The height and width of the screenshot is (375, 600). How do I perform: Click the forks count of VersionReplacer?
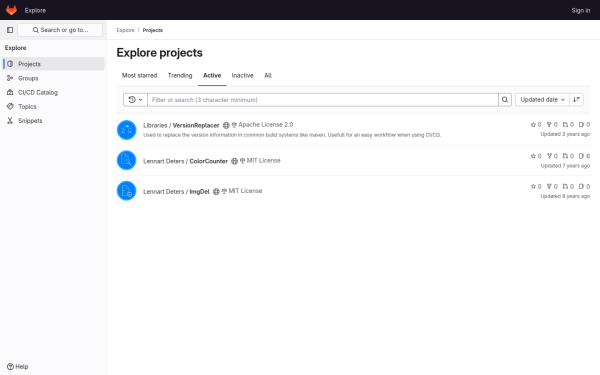552,125
